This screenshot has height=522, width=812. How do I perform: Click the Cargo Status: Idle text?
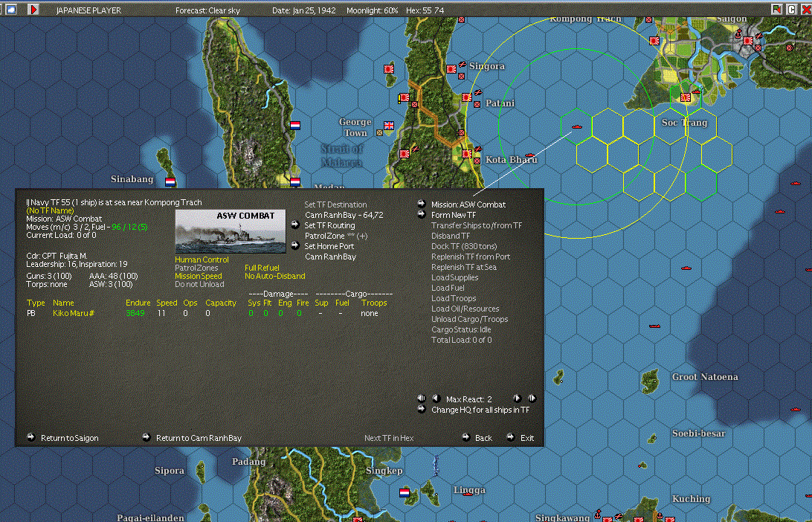[x=461, y=329]
